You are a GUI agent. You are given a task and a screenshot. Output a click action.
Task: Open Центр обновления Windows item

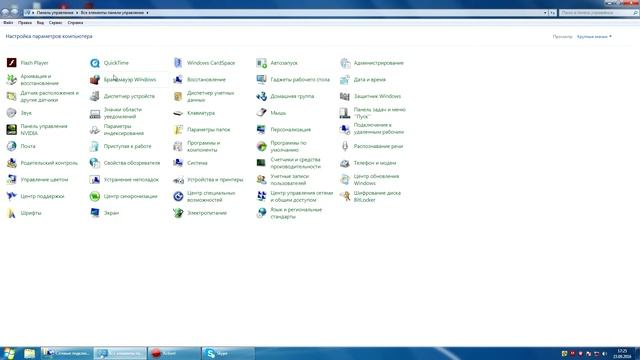pyautogui.click(x=369, y=180)
